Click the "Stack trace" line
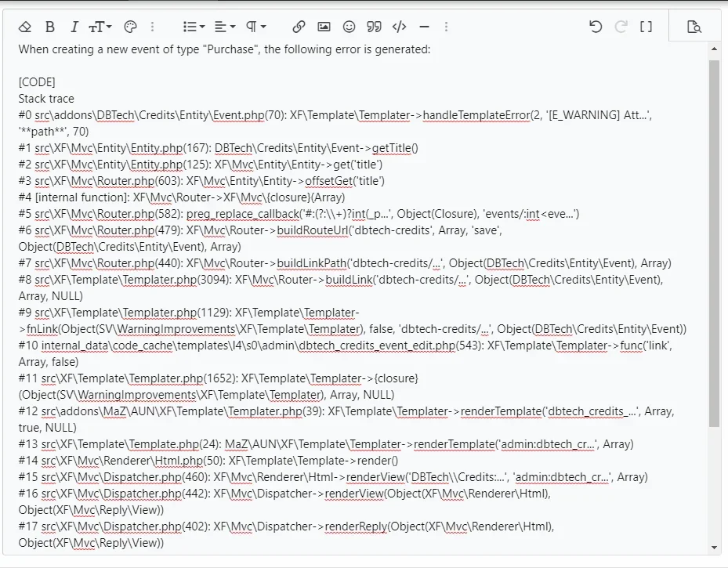This screenshot has width=728, height=568. tap(46, 99)
